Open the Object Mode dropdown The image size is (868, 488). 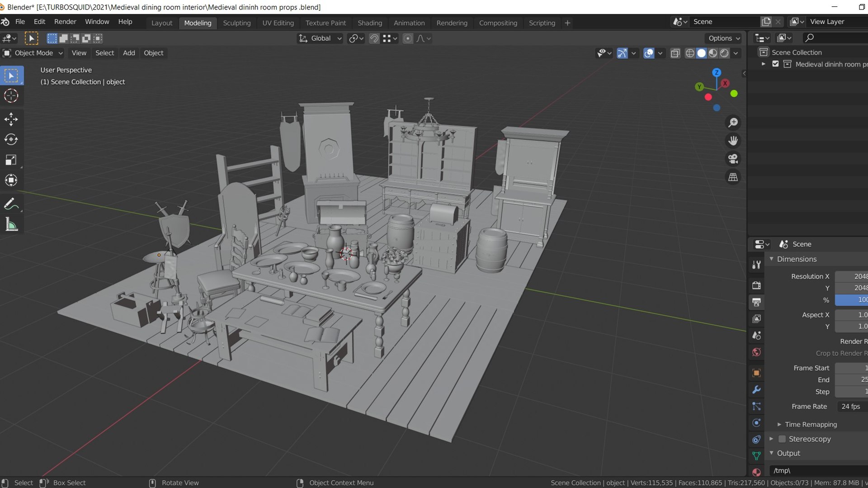coord(33,53)
